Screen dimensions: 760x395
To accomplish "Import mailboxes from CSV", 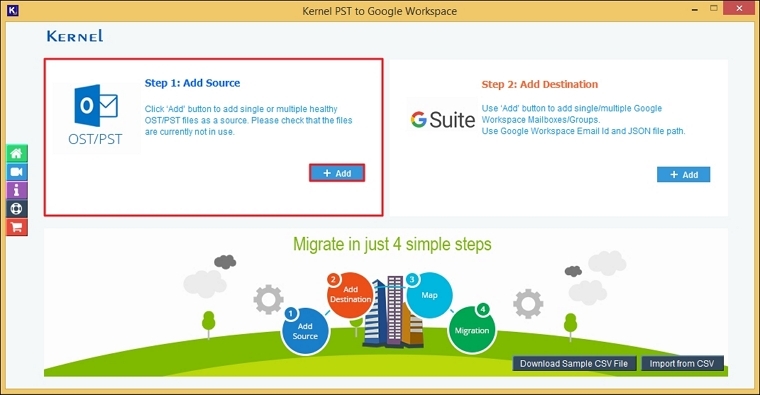I will tap(682, 363).
